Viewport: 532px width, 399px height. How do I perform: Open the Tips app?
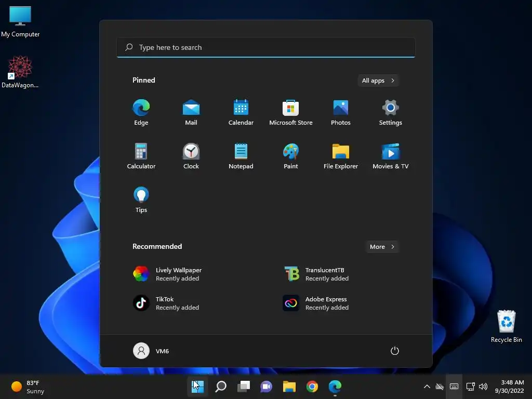[141, 199]
